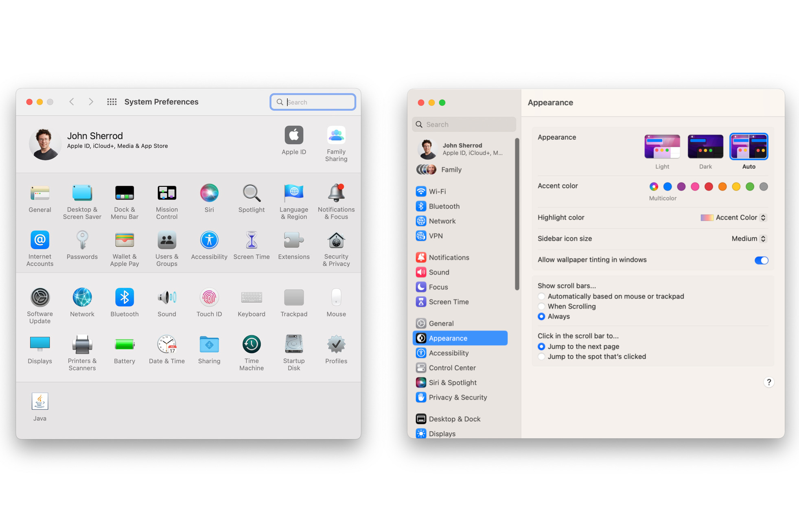799x532 pixels.
Task: Select Screen Time in the settings sidebar
Action: 449,302
